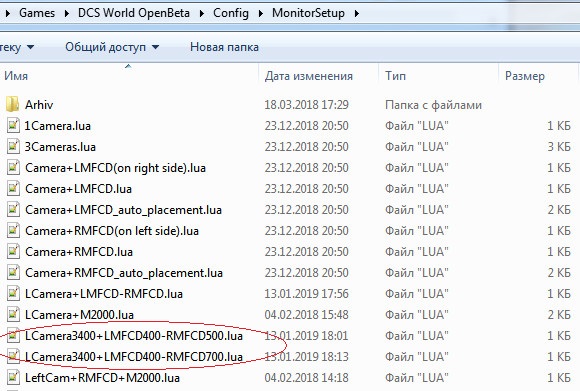Expand breadcrumb arrow after Config
This screenshot has height=391, width=580.
coord(260,13)
